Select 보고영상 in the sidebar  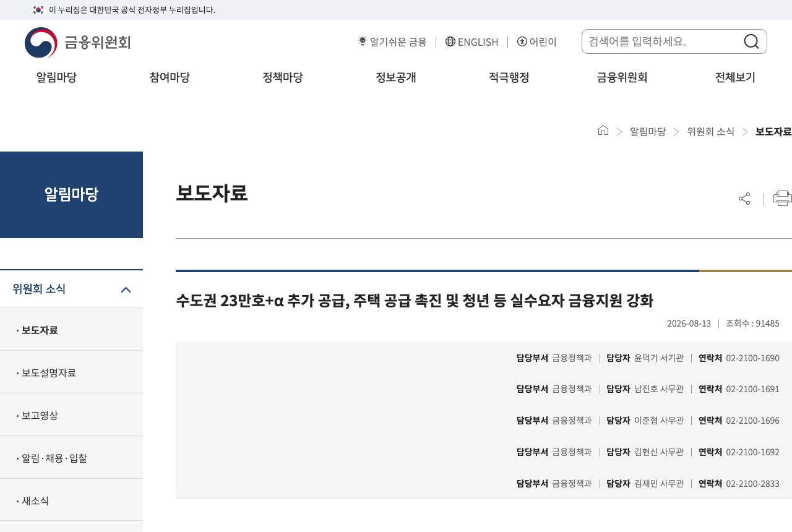tap(71, 415)
